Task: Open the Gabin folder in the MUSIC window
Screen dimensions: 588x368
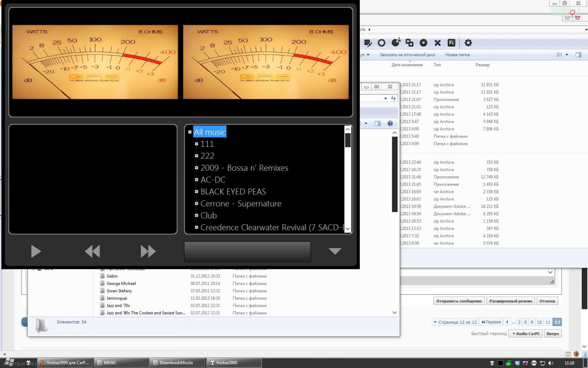Action: click(x=112, y=276)
